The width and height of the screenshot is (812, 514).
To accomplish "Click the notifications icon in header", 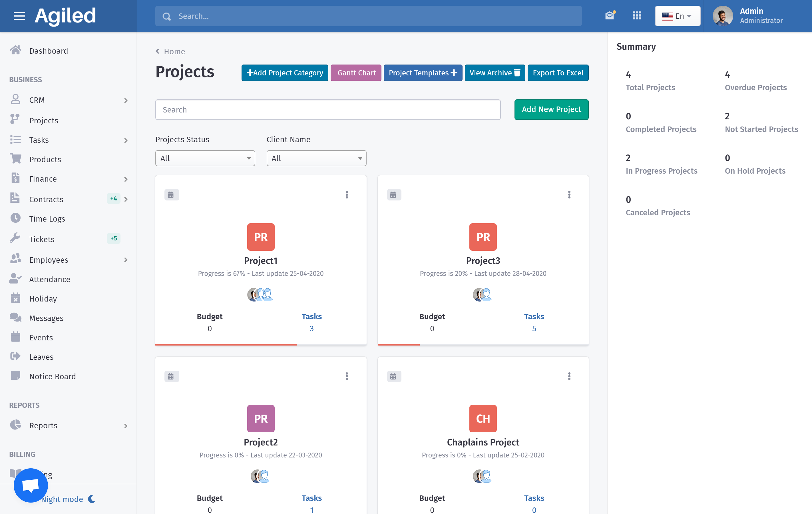I will click(610, 15).
